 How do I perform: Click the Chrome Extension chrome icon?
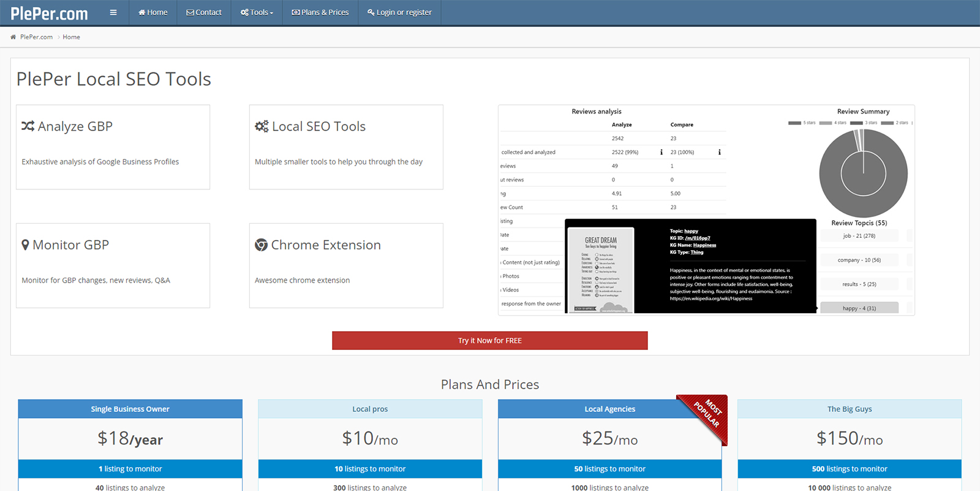click(x=262, y=245)
